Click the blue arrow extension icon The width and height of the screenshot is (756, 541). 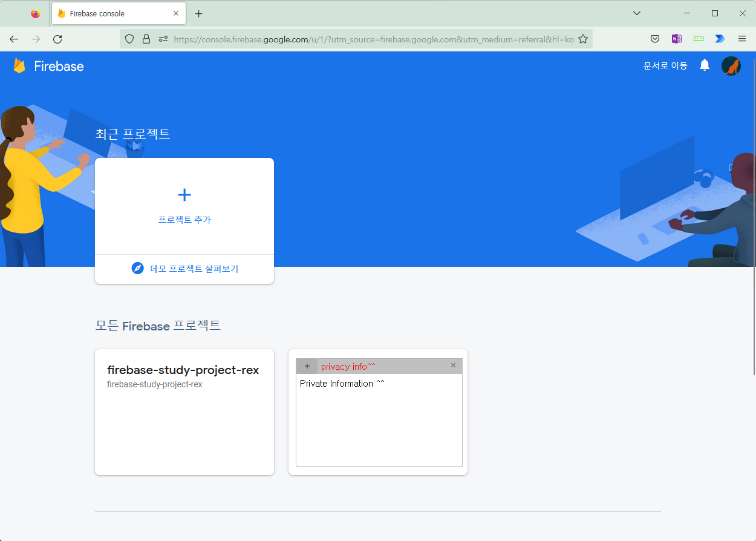(x=720, y=39)
